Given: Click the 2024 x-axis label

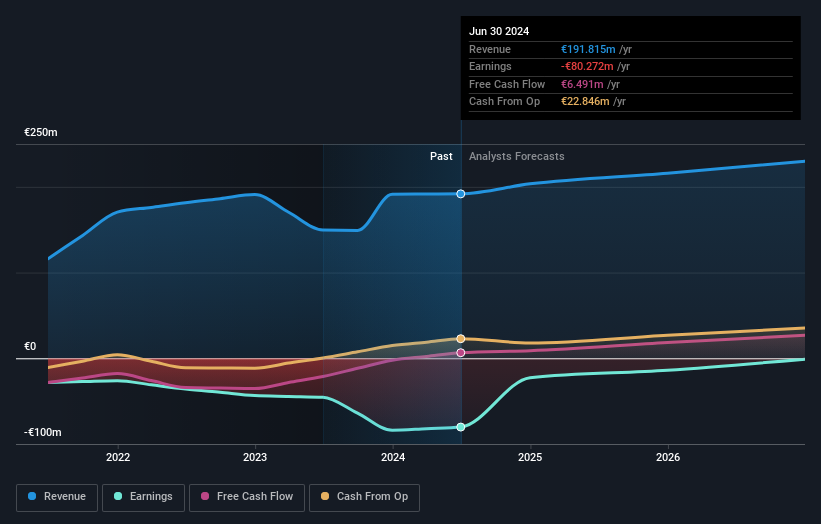Looking at the screenshot, I should point(393,458).
